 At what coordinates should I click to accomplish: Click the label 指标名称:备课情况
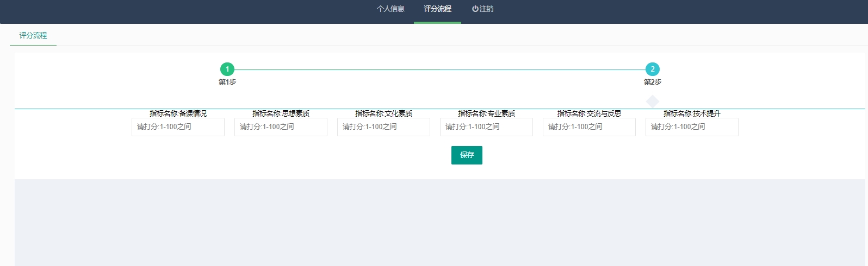point(178,113)
